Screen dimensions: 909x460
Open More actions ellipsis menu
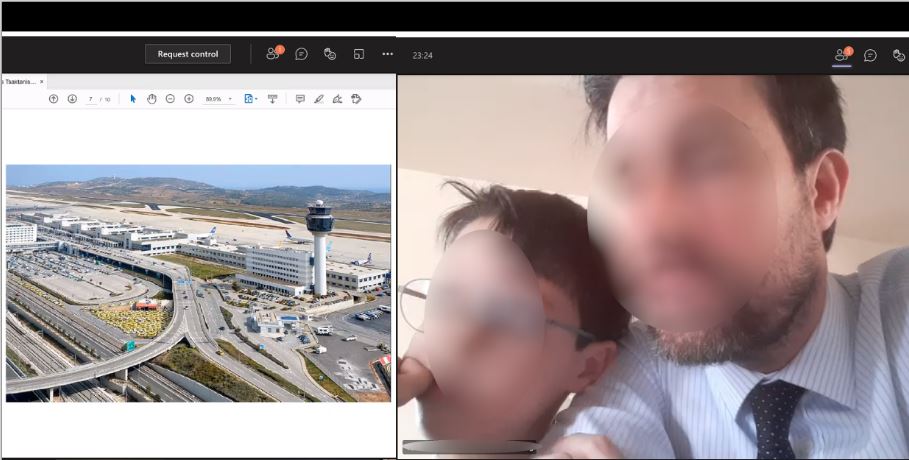coord(387,54)
